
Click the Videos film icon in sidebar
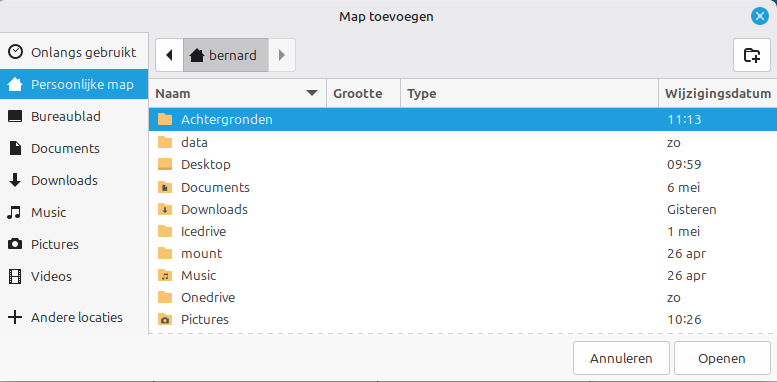point(15,276)
